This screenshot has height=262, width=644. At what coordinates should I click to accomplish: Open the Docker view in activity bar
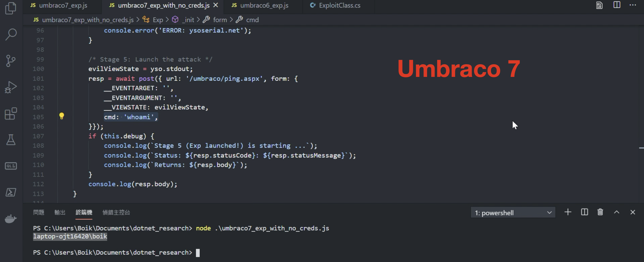tap(11, 219)
